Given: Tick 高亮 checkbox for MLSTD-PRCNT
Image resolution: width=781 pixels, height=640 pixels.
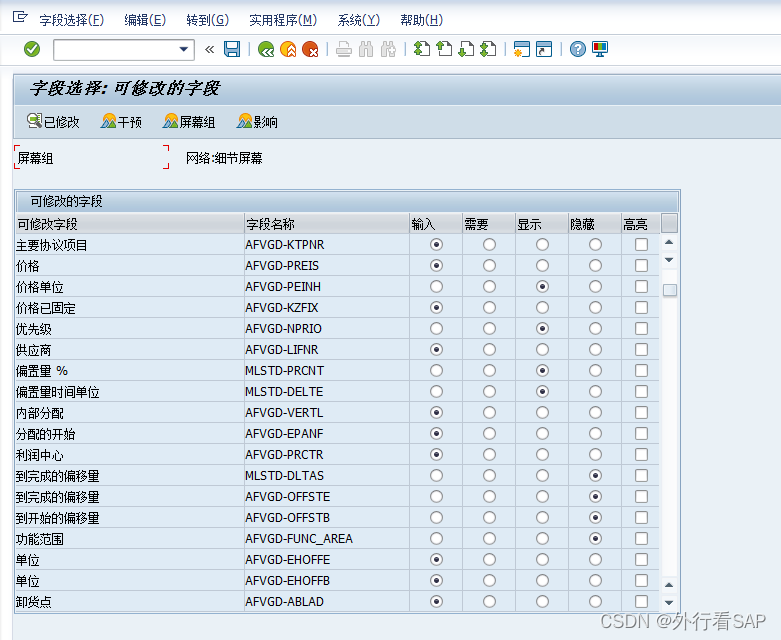Looking at the screenshot, I should [642, 371].
